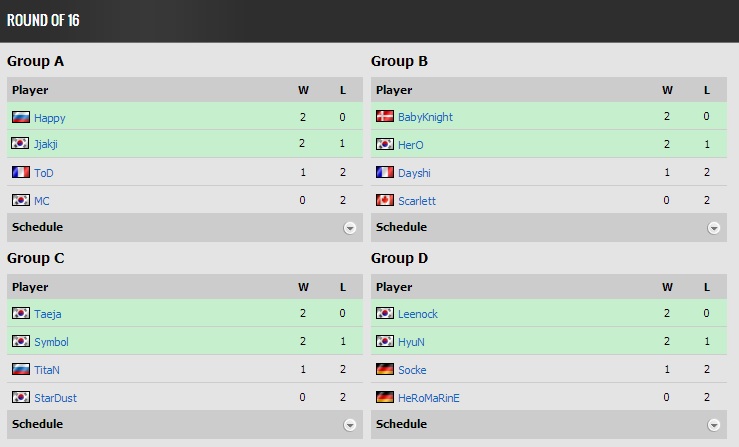This screenshot has width=739, height=447.
Task: Open the HeRoMaRinE player link
Action: (x=429, y=397)
